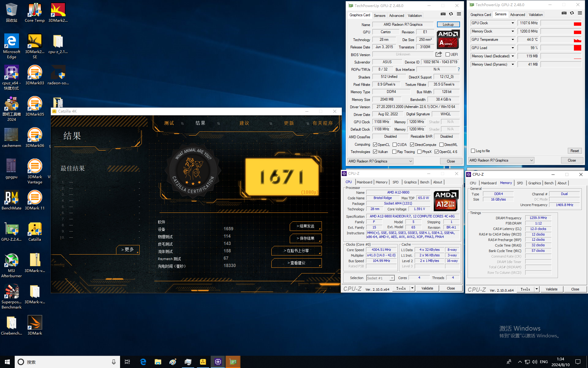Image resolution: width=588 pixels, height=368 pixels.
Task: Open MSI Afterburner desktop icon
Action: point(11,266)
